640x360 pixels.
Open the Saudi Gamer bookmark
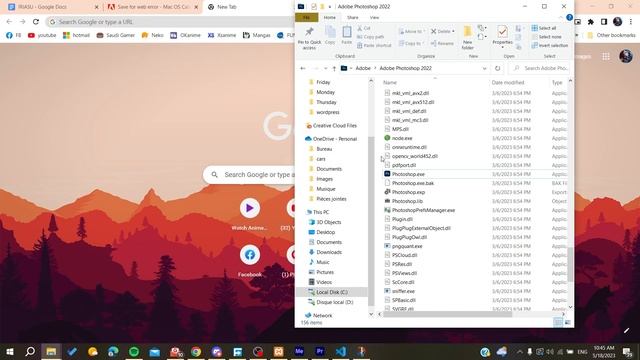coord(116,36)
